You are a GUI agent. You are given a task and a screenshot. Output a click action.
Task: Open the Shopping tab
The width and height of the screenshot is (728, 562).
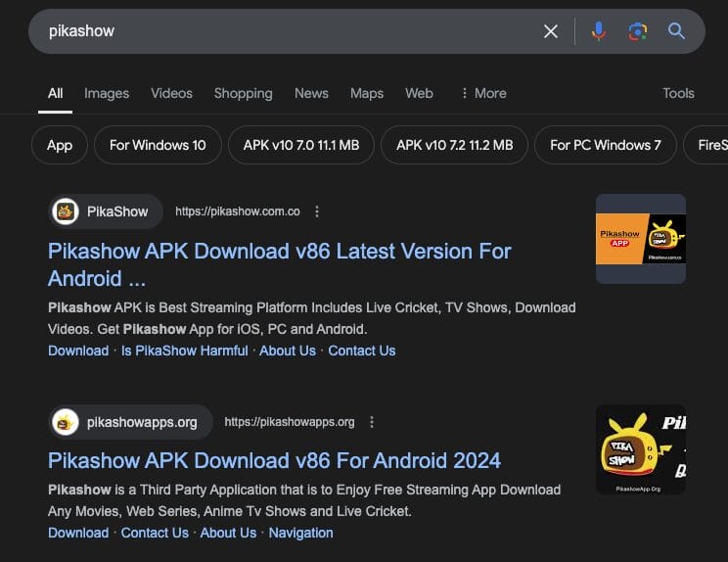(x=244, y=93)
